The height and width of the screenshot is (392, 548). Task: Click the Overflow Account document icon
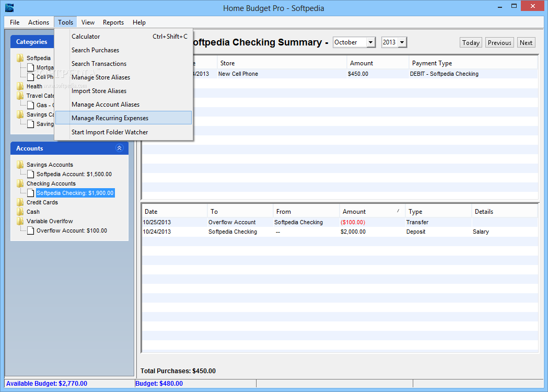pyautogui.click(x=31, y=230)
